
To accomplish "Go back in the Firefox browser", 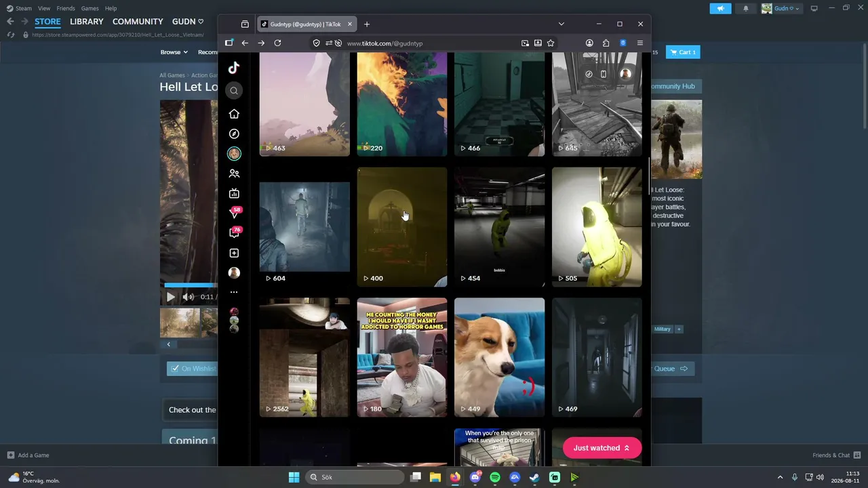I will point(245,43).
